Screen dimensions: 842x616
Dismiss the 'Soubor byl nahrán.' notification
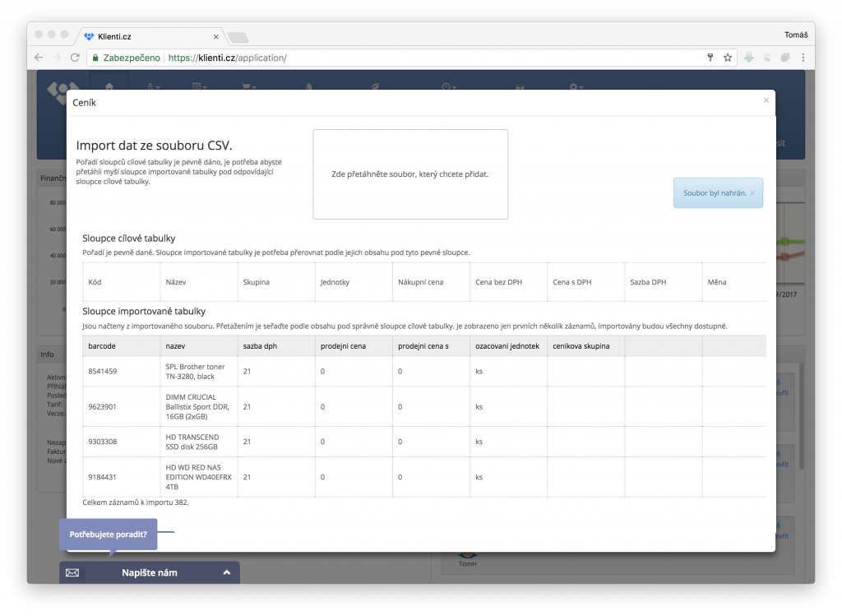tap(752, 193)
